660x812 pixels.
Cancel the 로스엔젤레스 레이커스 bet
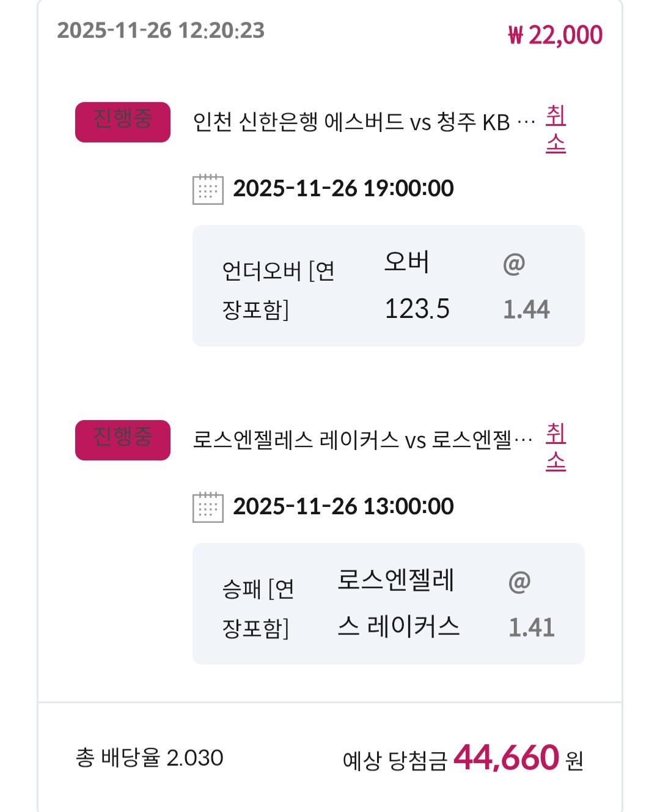click(555, 447)
